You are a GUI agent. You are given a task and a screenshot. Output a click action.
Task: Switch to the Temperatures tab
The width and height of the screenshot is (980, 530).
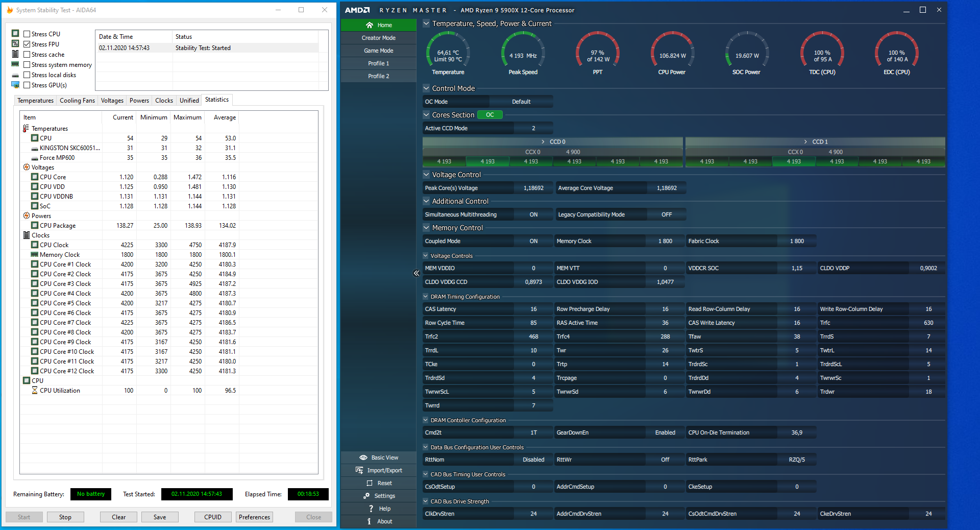pos(35,101)
